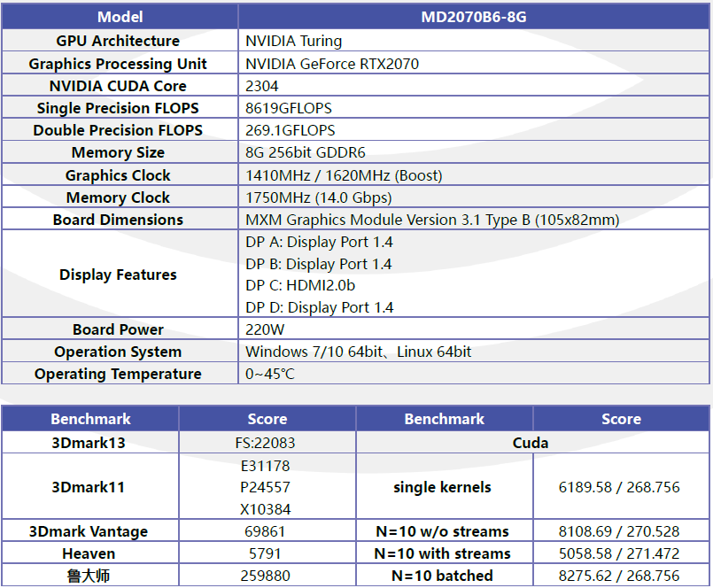
Task: Click the '69861' Vantage score
Action: 265,531
